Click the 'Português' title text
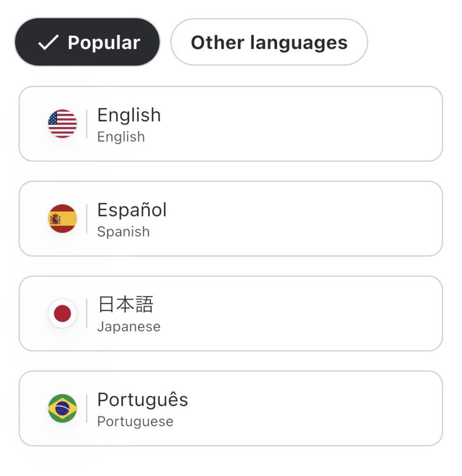 tap(142, 399)
